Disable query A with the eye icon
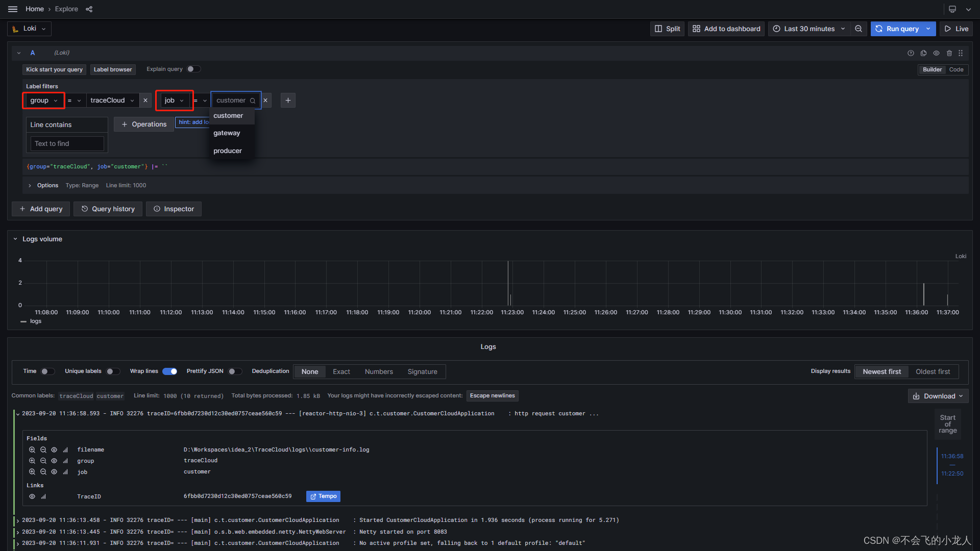Viewport: 980px width, 551px height. [937, 53]
